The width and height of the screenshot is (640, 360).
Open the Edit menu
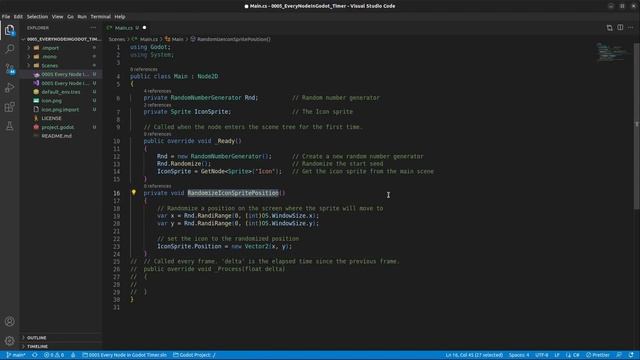[x=18, y=17]
